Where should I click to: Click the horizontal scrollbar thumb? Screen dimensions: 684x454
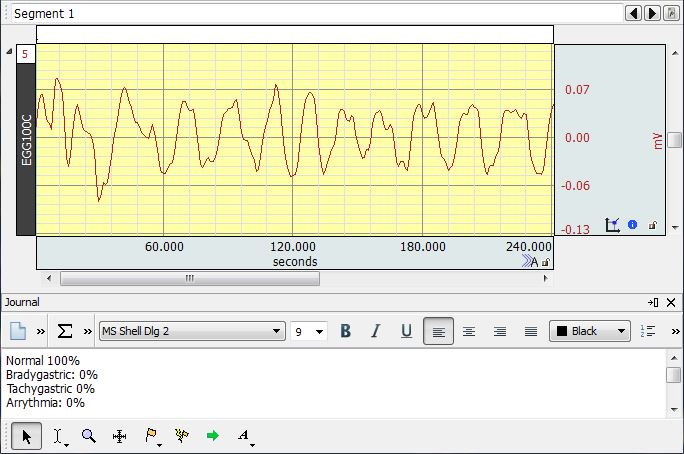point(190,278)
